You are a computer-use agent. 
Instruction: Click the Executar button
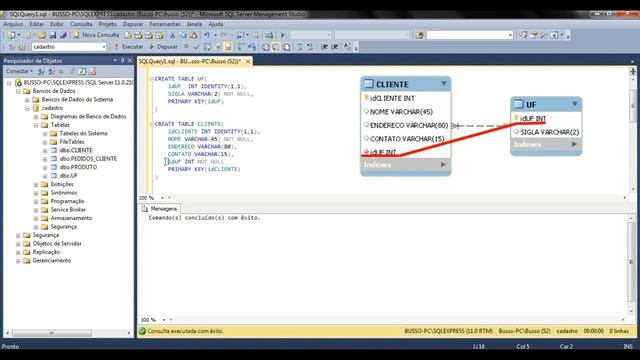(x=129, y=47)
